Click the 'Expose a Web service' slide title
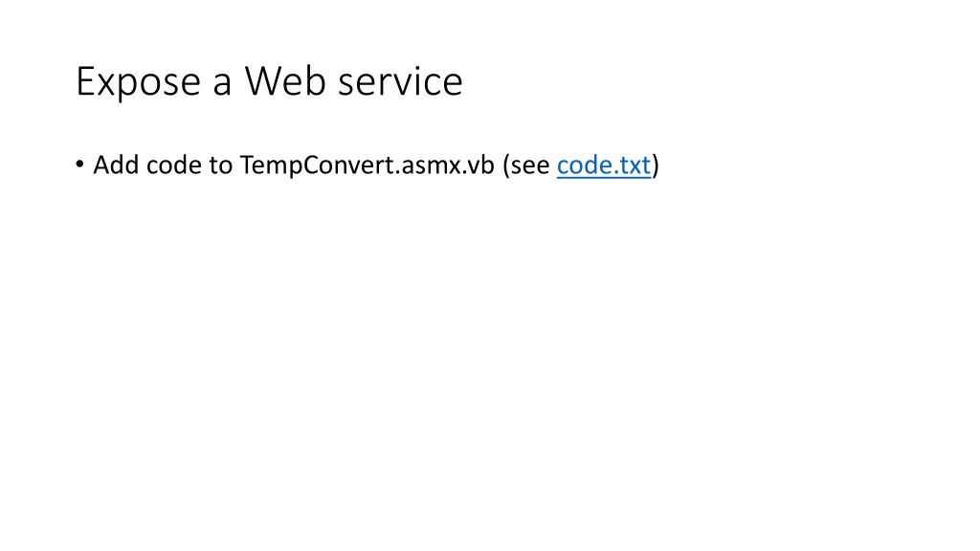The width and height of the screenshot is (980, 551). (x=269, y=81)
